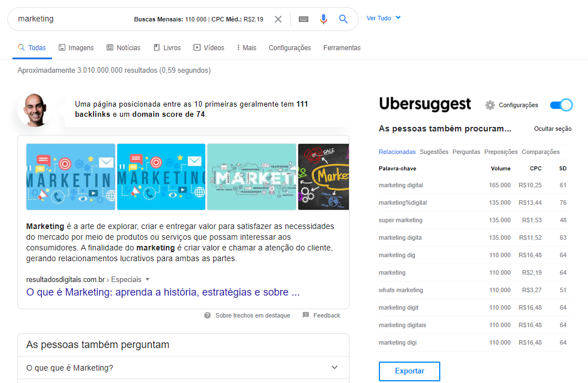Click the keyword marketing digita

400,237
